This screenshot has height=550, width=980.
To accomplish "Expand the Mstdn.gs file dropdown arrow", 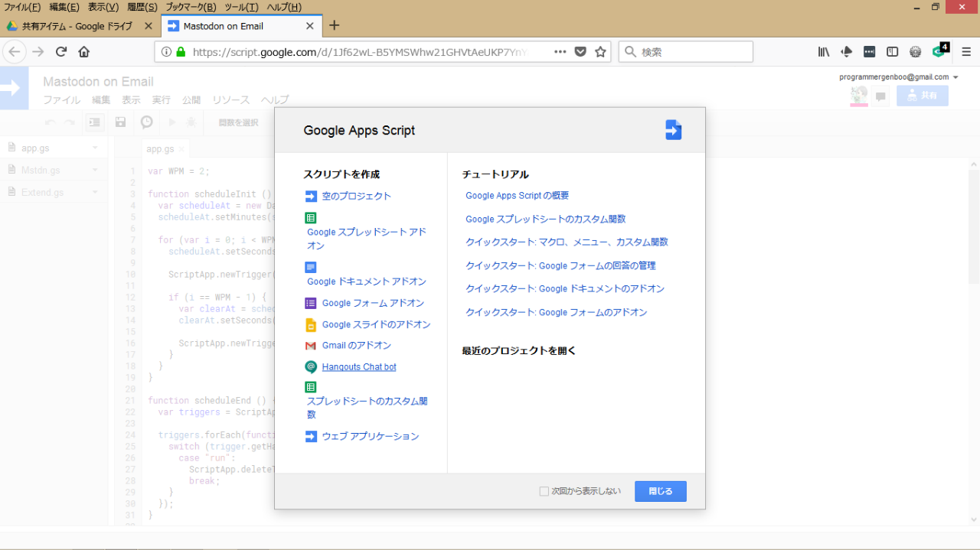I will click(95, 170).
